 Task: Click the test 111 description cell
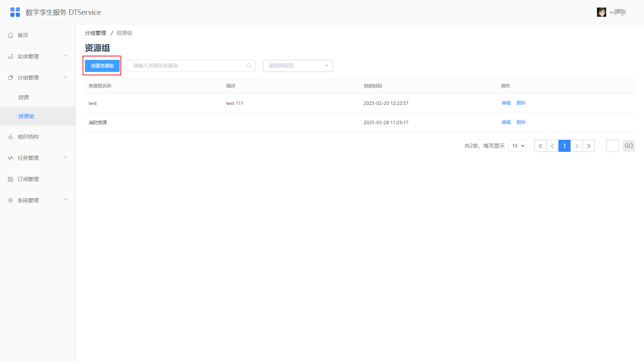(x=235, y=103)
